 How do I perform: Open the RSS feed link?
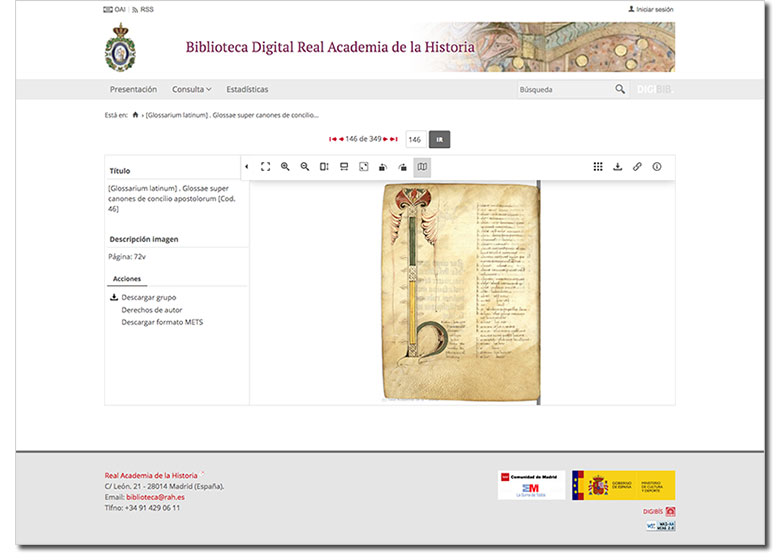[x=143, y=9]
